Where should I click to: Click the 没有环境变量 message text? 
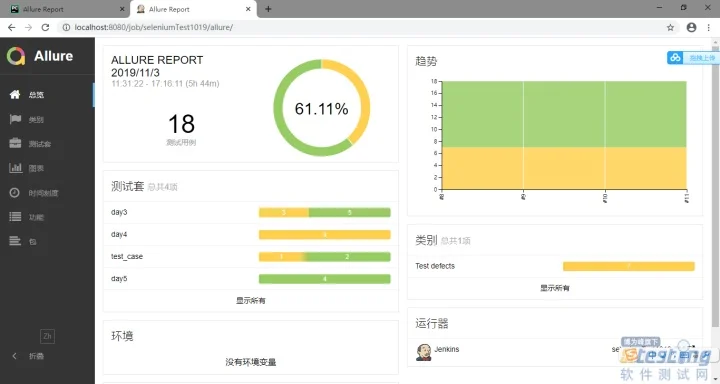pyautogui.click(x=251, y=362)
